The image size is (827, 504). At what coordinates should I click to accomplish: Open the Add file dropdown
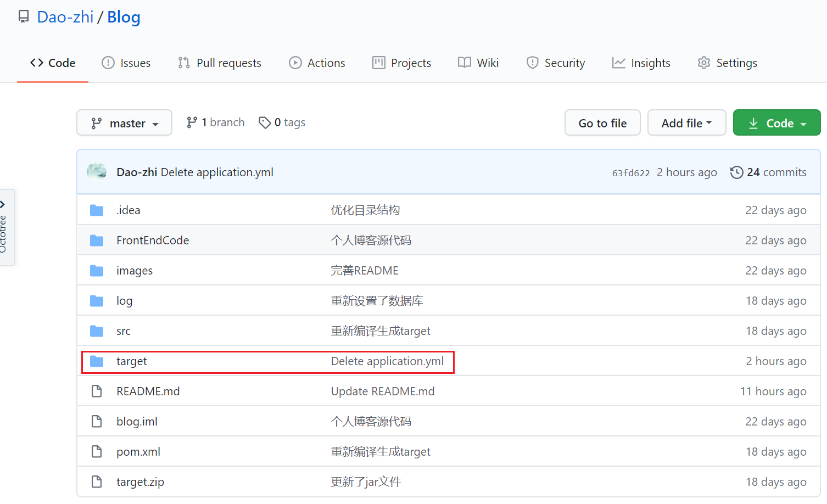coord(686,123)
